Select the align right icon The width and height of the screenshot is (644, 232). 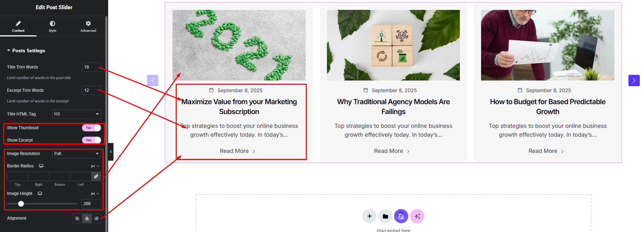96,219
